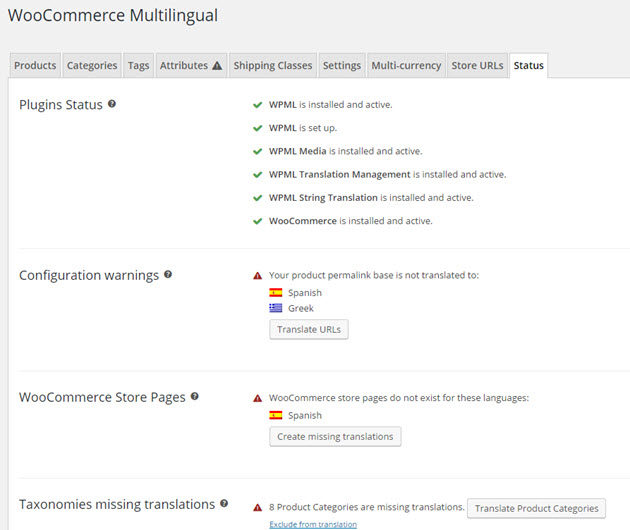This screenshot has width=630, height=530.
Task: Click the 'Greek' language label
Action: pyautogui.click(x=301, y=308)
